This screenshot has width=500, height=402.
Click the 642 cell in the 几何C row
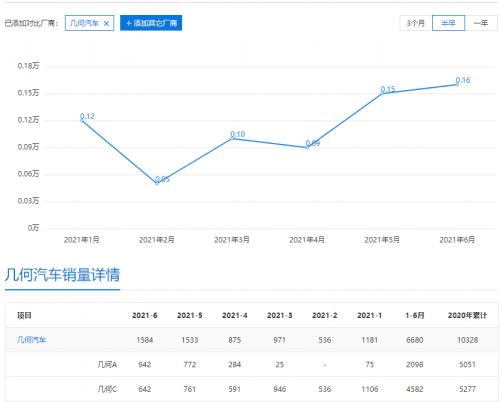pyautogui.click(x=145, y=389)
